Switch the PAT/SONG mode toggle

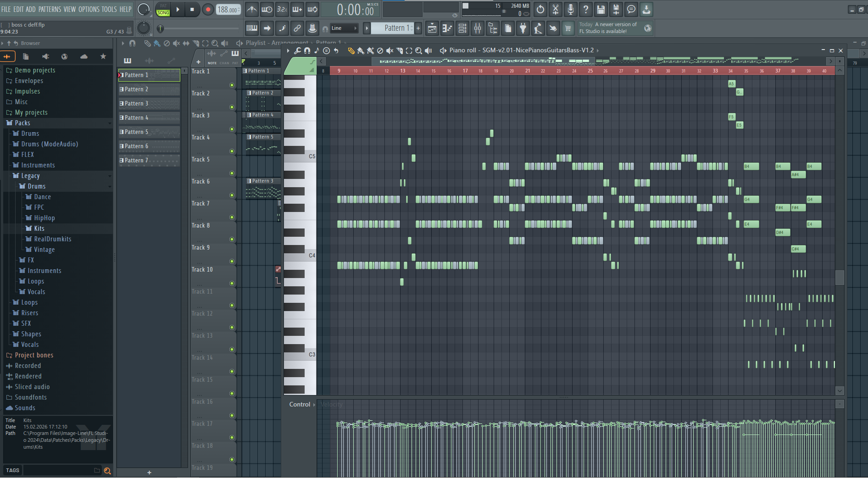point(163,9)
